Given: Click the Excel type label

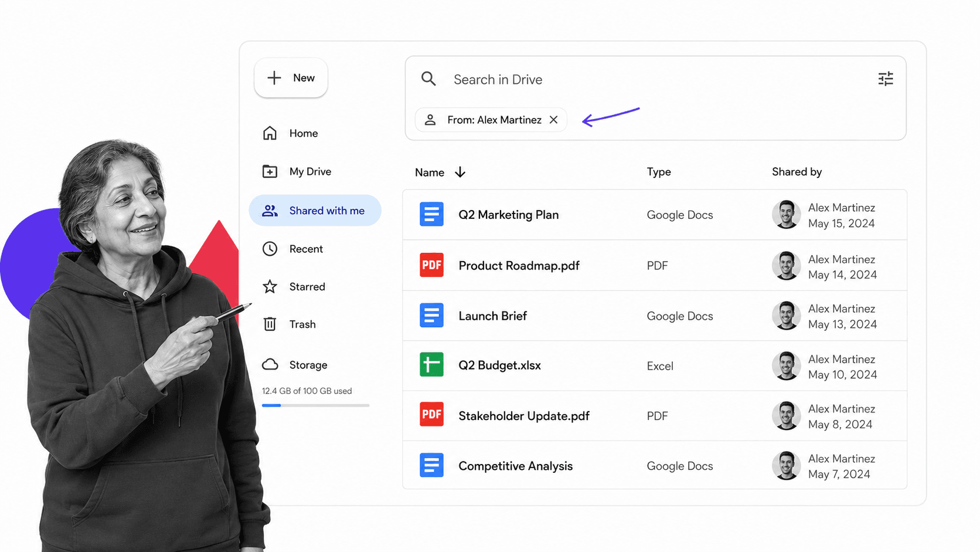Looking at the screenshot, I should 660,366.
